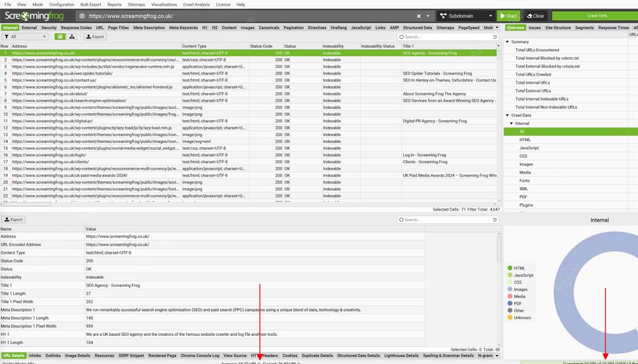Show more top tabs via overflow arrow
This screenshot has width=638, height=364.
coord(497,27)
